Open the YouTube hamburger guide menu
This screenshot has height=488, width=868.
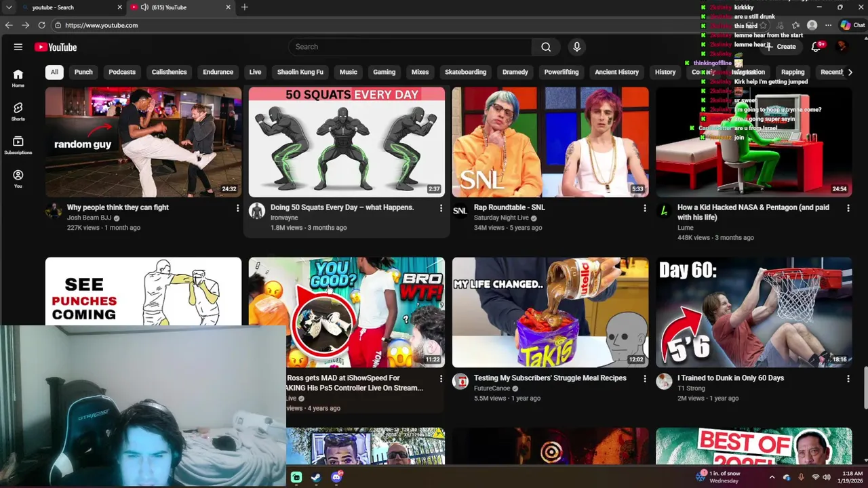[18, 47]
